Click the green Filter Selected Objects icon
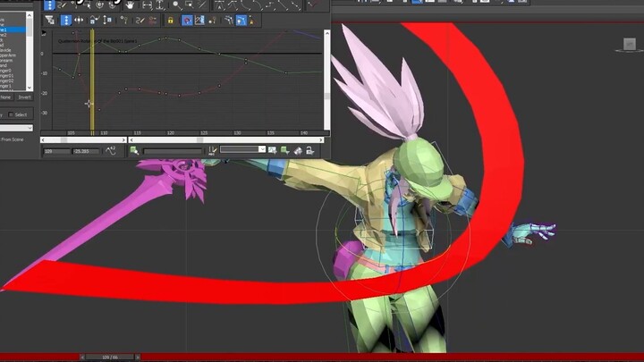Viewport: 644px width, 362px height. pyautogui.click(x=285, y=151)
